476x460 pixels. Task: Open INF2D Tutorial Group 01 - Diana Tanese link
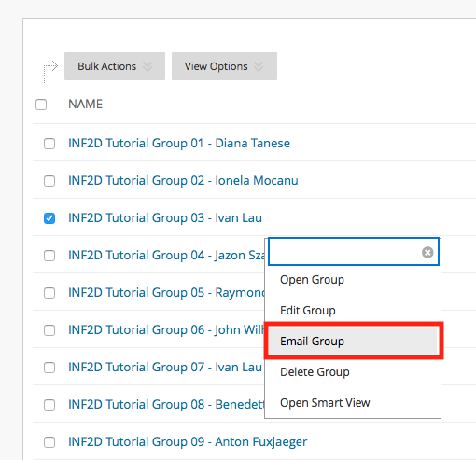click(x=179, y=144)
